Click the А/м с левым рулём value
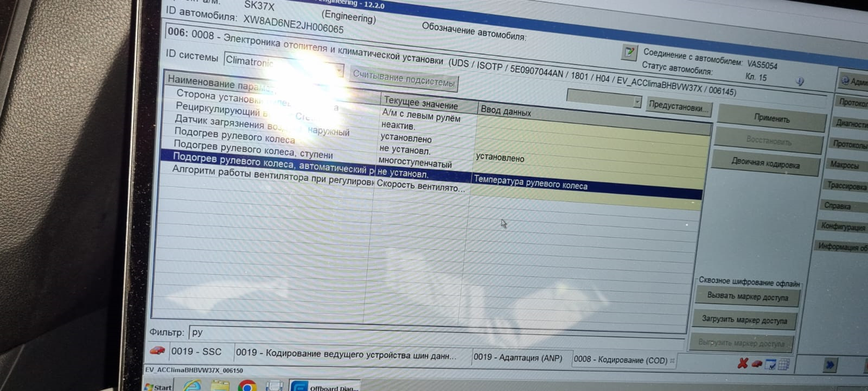 (421, 115)
